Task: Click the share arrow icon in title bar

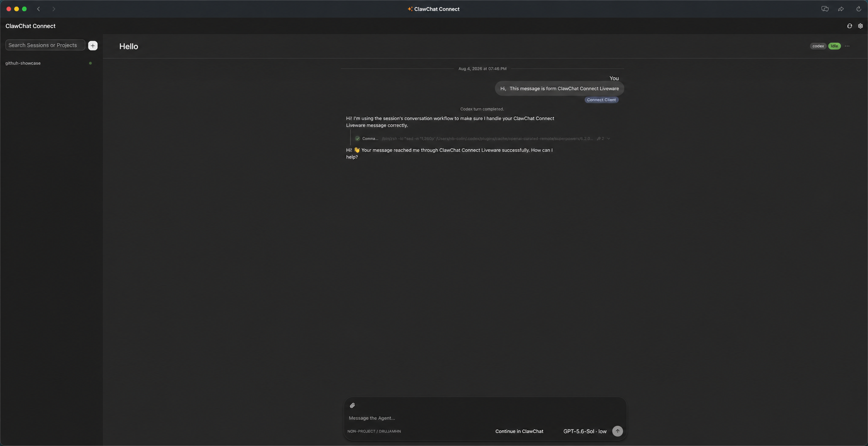Action: 841,9
